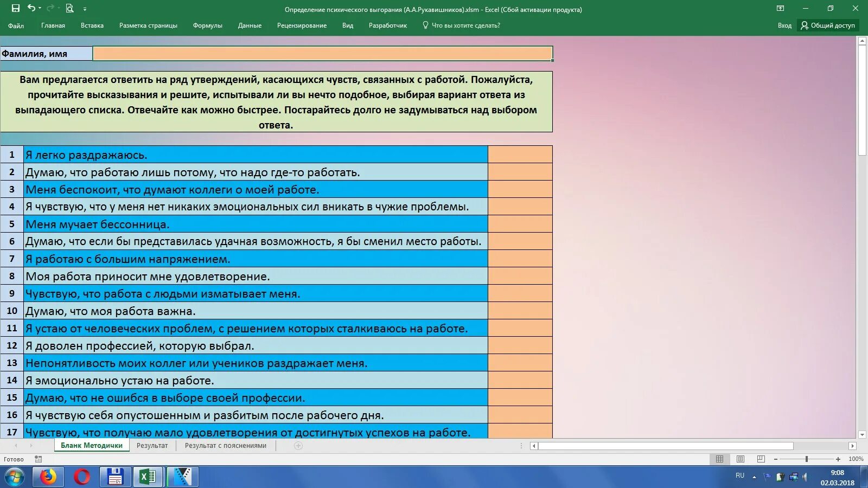Open the Windows Start menu
This screenshot has height=488, width=868.
tap(15, 477)
